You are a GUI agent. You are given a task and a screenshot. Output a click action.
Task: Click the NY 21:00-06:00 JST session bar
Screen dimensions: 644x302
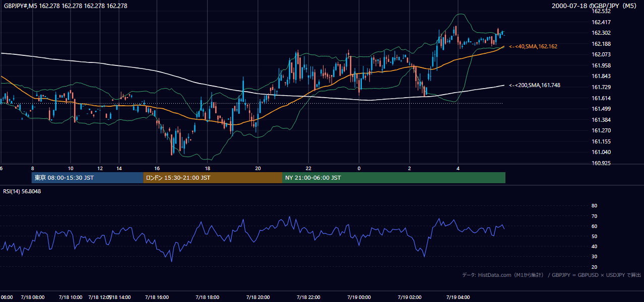[x=394, y=178]
